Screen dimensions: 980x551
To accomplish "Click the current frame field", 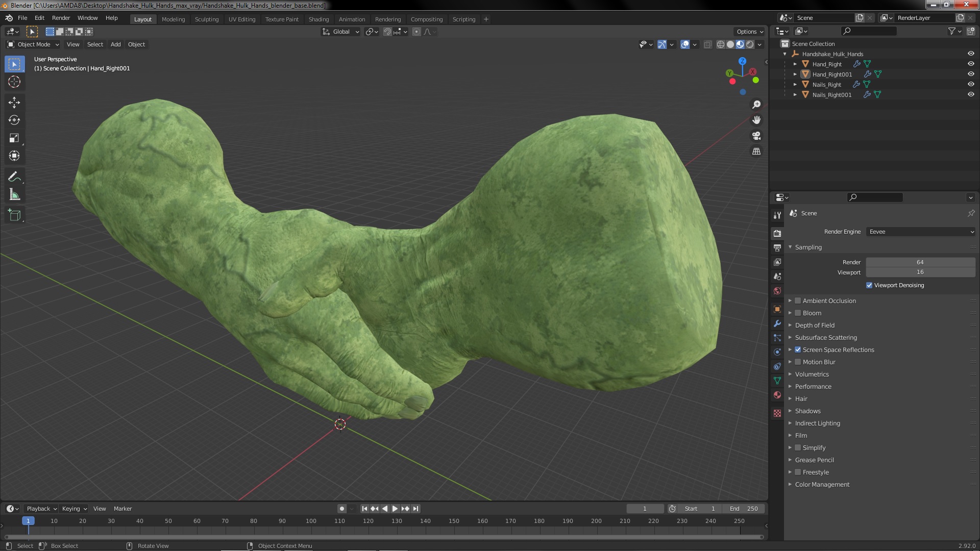I will tap(645, 509).
